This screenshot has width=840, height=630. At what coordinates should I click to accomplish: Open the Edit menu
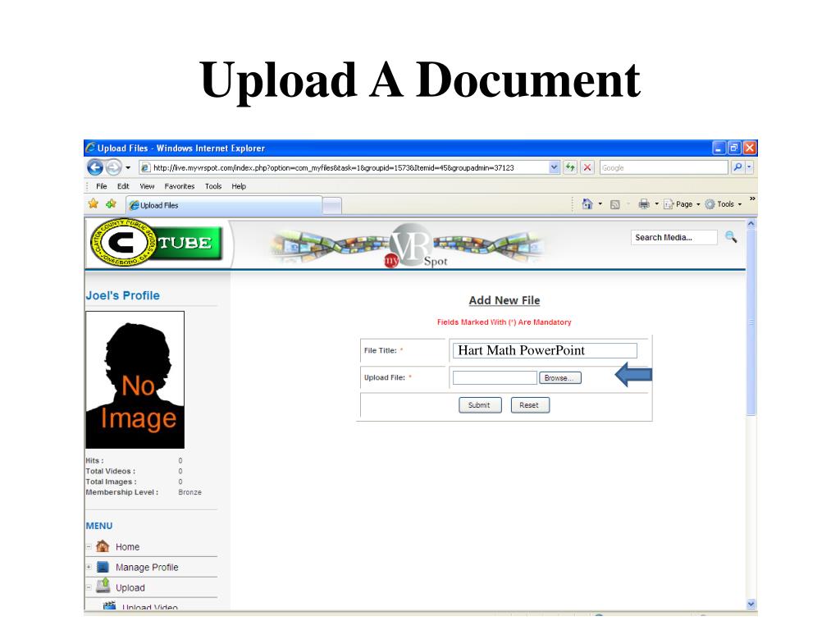pyautogui.click(x=123, y=186)
